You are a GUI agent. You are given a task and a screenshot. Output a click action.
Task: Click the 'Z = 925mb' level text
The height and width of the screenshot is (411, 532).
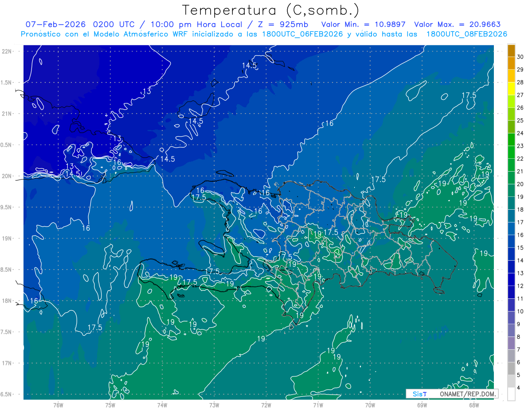[x=282, y=24]
